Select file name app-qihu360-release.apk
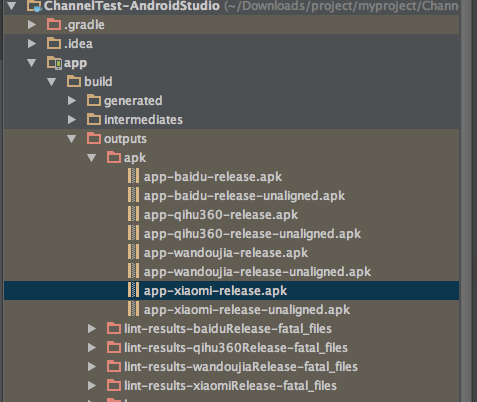 [221, 215]
